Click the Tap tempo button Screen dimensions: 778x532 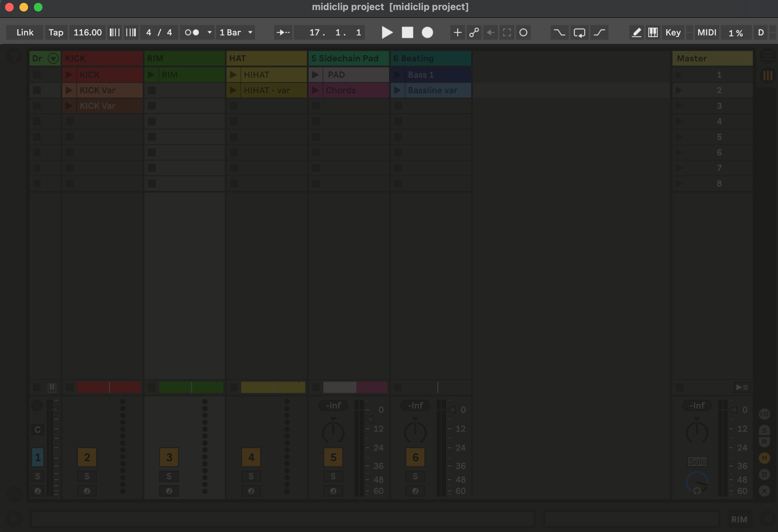[56, 32]
